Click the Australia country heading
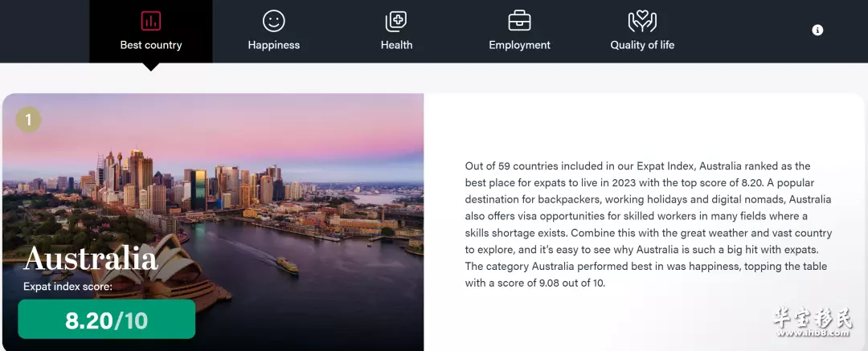 click(90, 259)
